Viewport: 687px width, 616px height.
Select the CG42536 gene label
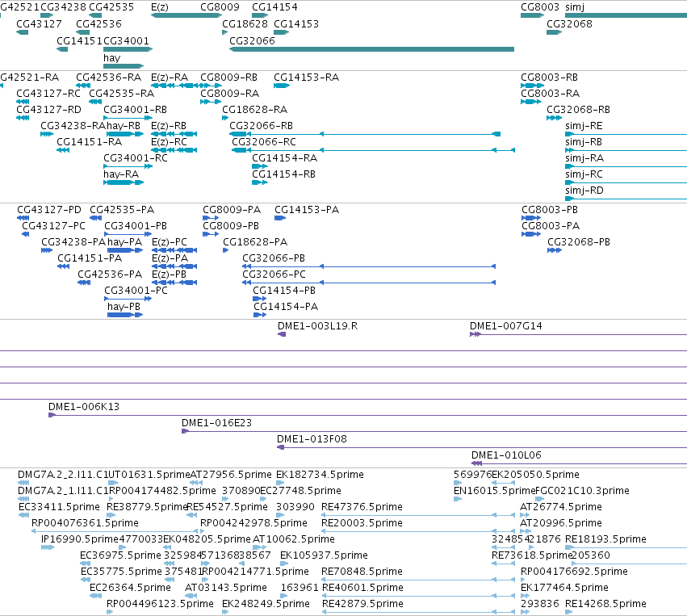coord(98,23)
